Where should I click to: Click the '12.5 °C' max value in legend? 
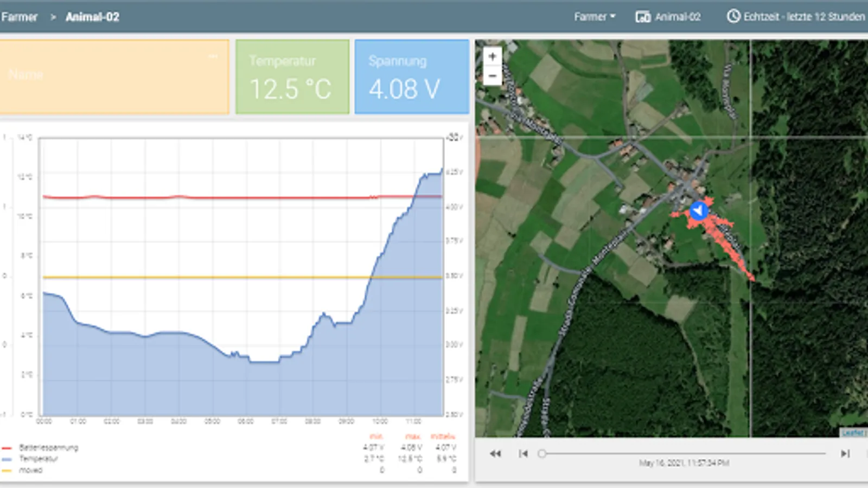point(410,459)
